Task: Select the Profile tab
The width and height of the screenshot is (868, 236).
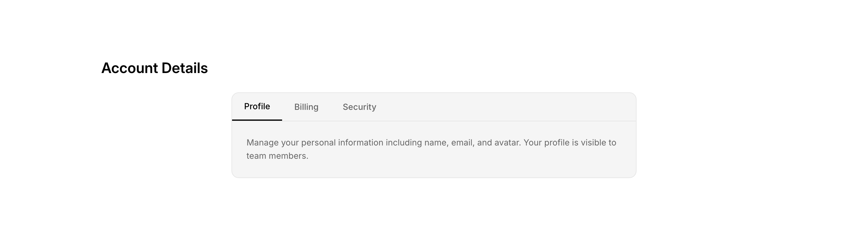Action: coord(257,107)
